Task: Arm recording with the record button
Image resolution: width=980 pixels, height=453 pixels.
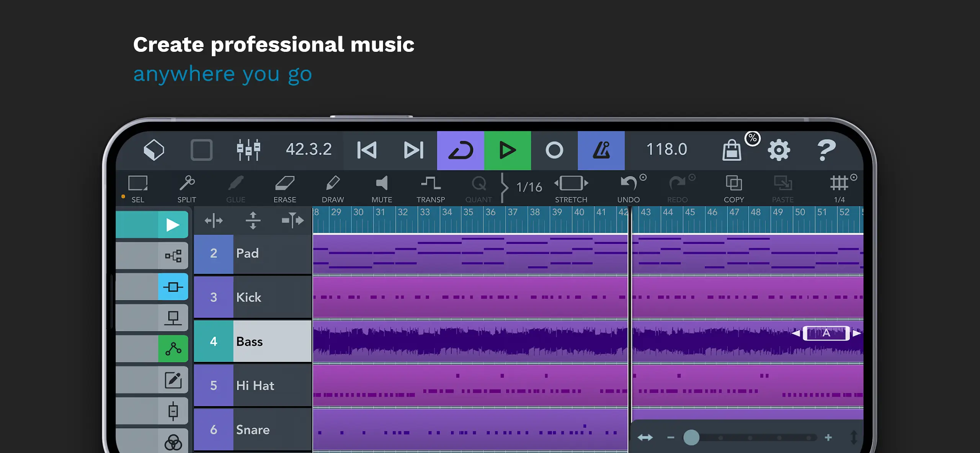Action: click(553, 150)
